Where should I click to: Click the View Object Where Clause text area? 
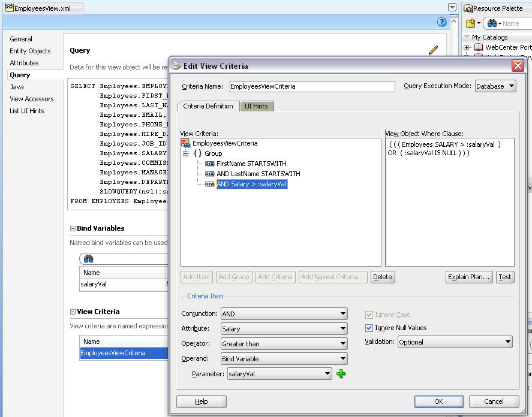(x=450, y=202)
